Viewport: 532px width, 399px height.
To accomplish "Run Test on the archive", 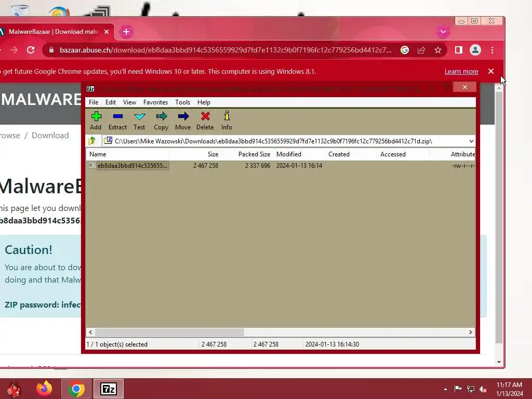I will click(139, 121).
